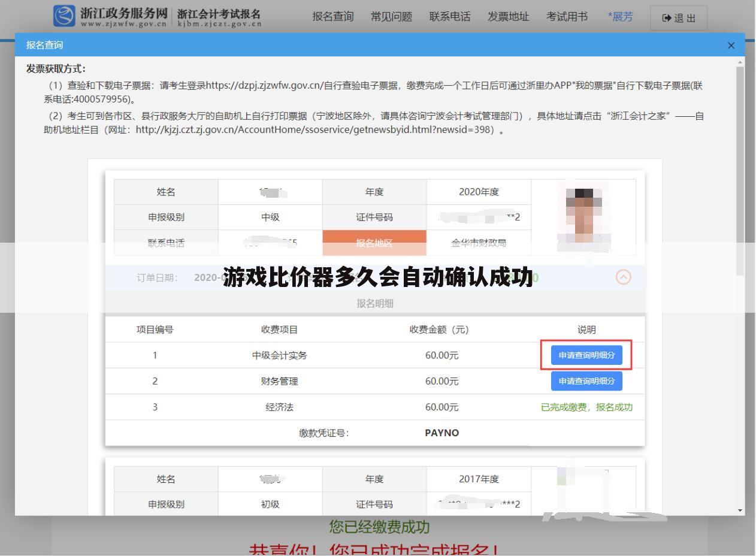Screen dimensions: 756x556
Task: Click the *展芳 user name link
Action: 620,17
